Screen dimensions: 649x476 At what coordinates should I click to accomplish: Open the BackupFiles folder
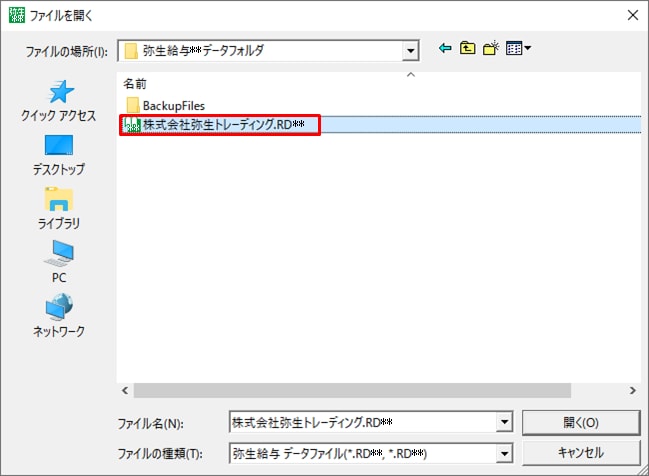[x=166, y=106]
